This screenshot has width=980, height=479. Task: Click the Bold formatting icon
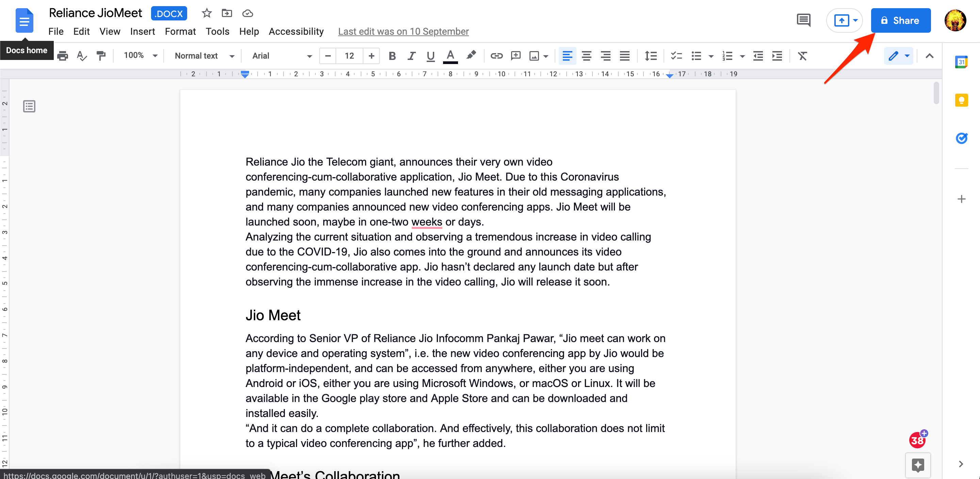(391, 57)
